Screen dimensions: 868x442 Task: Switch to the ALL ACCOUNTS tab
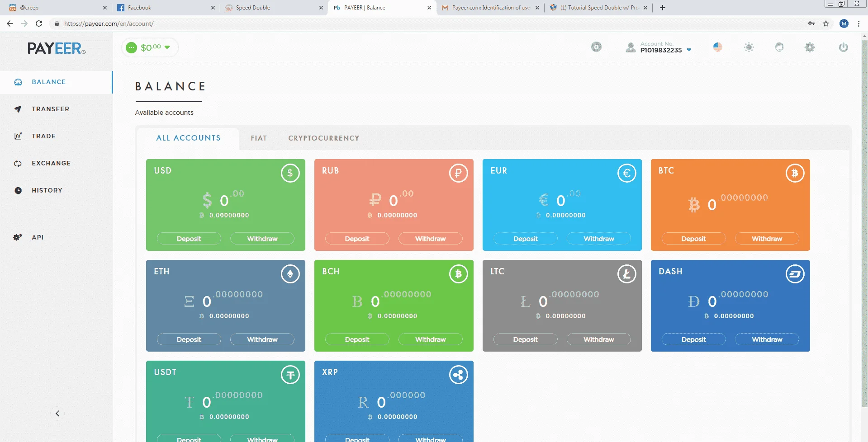pyautogui.click(x=188, y=138)
